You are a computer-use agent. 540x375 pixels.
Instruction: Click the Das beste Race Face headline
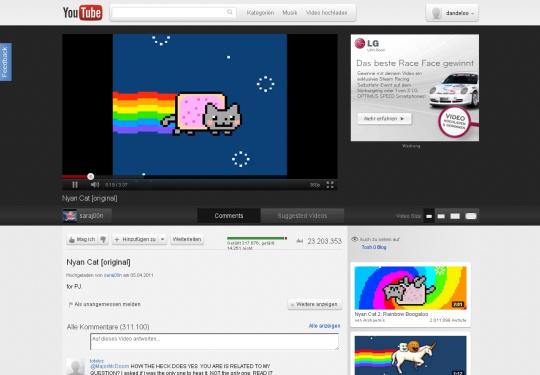(x=415, y=63)
